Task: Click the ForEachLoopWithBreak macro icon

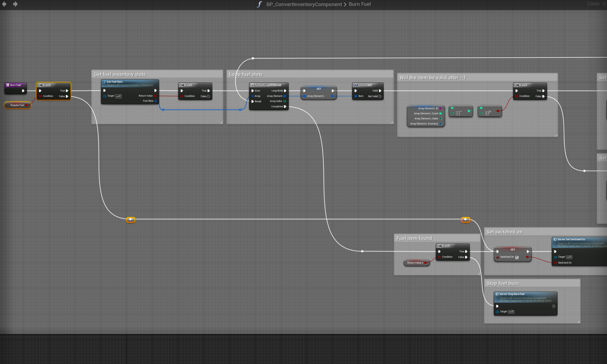Action: 252,85
